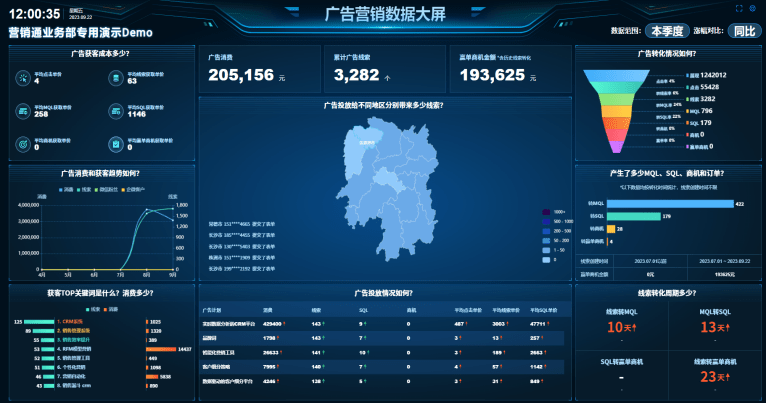Viewport: 766px width, 403px height.
Task: Click the 赢单商机金额 193,625 metric card
Action: tap(506, 69)
